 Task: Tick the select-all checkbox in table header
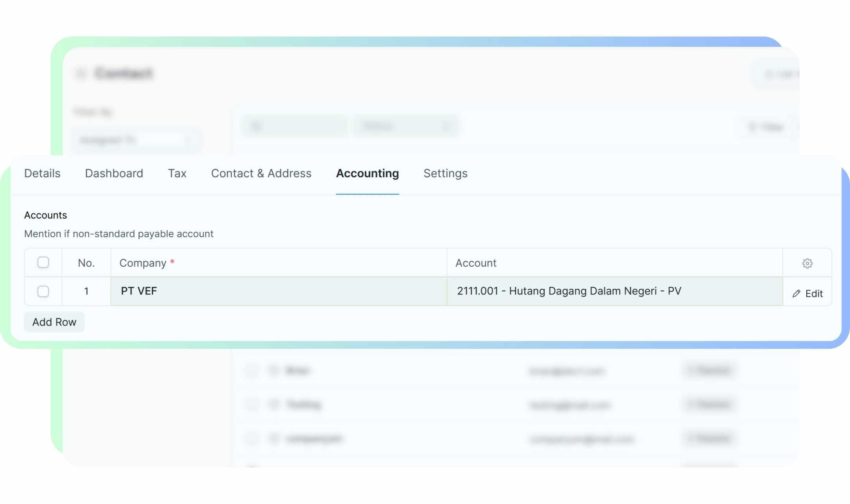[x=43, y=262]
